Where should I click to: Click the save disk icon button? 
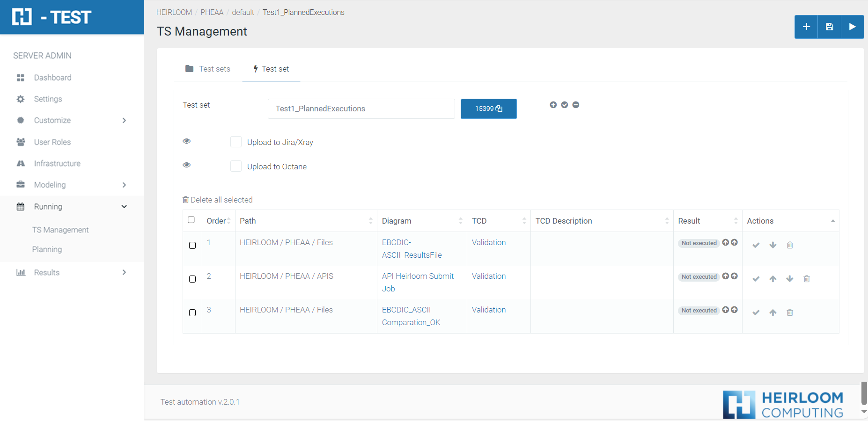click(x=829, y=27)
